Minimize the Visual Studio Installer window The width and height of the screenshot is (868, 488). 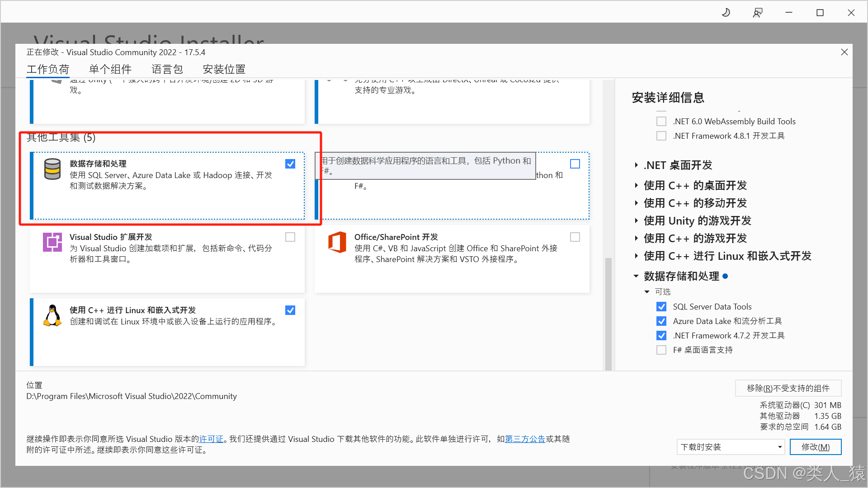pyautogui.click(x=789, y=13)
